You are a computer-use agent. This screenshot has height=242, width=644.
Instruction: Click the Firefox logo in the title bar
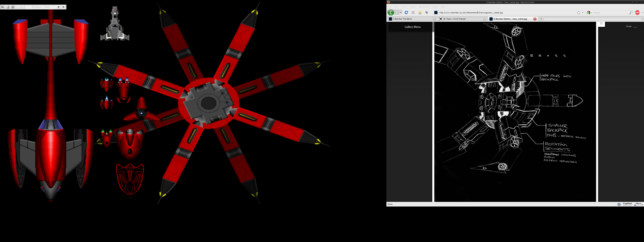(388, 2)
